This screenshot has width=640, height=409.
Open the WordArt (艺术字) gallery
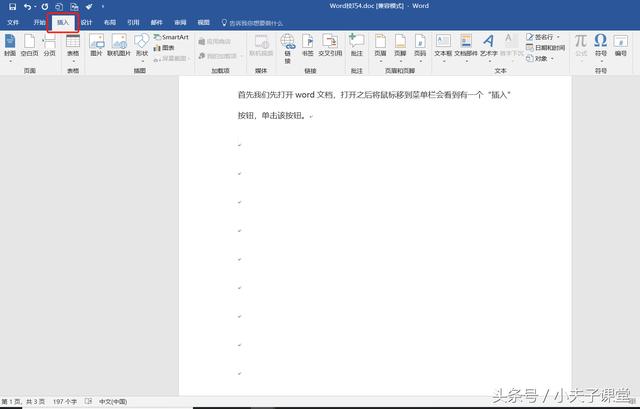(489, 49)
